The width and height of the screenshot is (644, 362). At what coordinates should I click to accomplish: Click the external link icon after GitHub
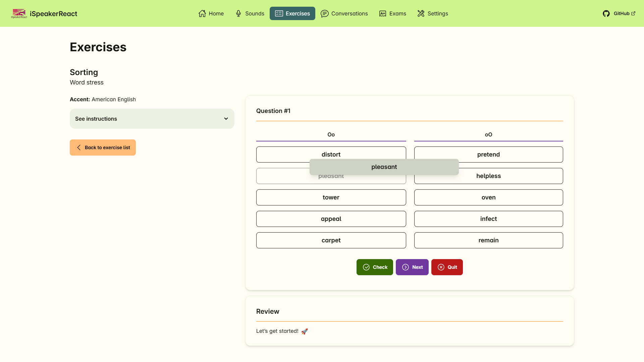coord(633,13)
